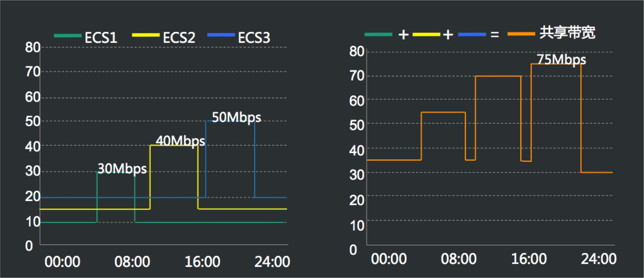The image size is (644, 278).
Task: Click the blue ECS3 legend swatch
Action: [221, 35]
